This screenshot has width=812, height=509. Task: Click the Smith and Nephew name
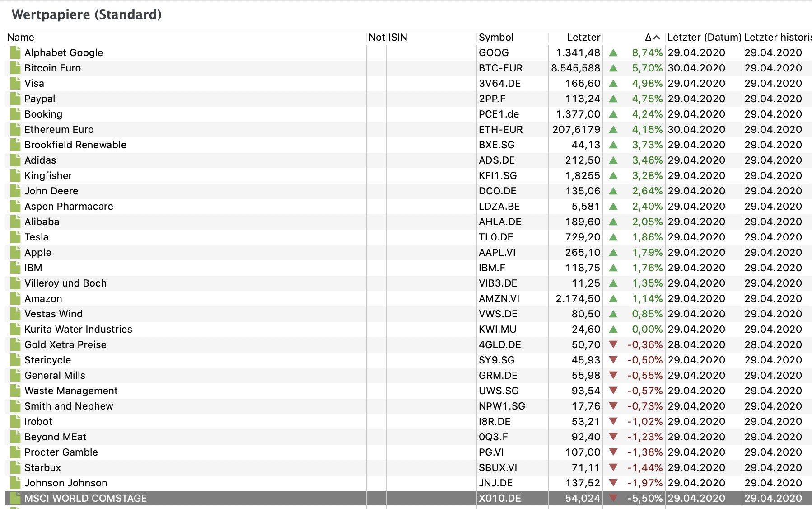69,406
